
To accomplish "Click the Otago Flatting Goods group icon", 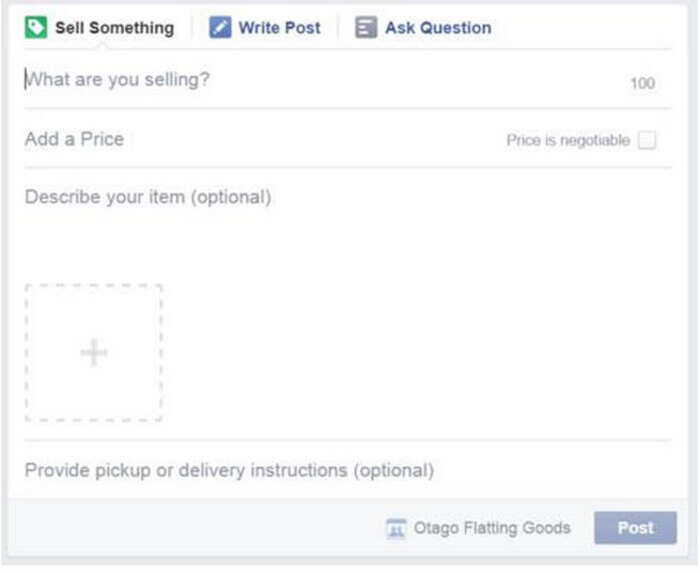I will [x=396, y=529].
